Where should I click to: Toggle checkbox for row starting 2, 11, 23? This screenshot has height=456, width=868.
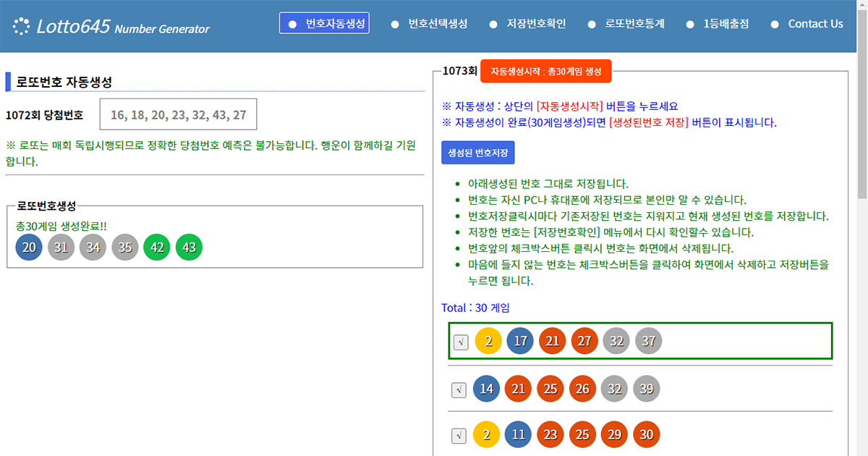coord(459,436)
